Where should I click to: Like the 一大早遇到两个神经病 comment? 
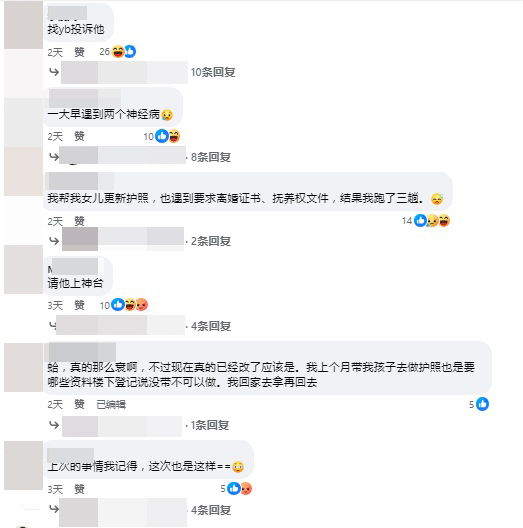pyautogui.click(x=79, y=136)
